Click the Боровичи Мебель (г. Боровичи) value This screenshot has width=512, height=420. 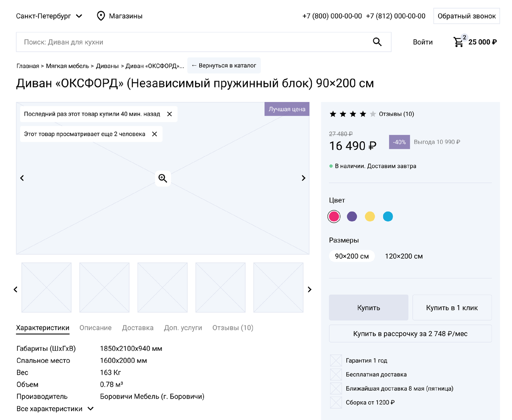tap(152, 397)
